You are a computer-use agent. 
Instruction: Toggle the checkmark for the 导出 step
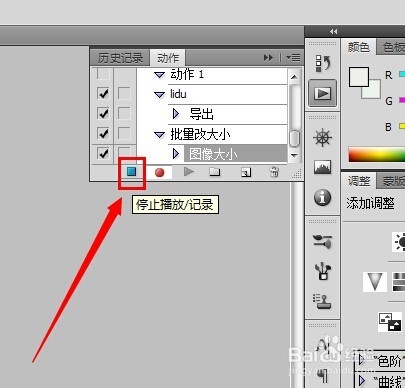point(103,113)
